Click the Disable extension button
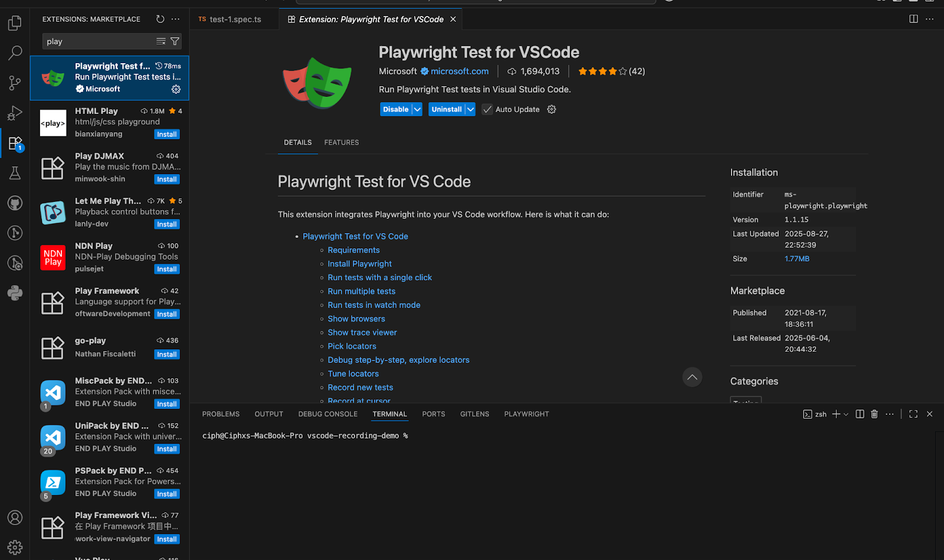This screenshot has height=560, width=944. 395,109
